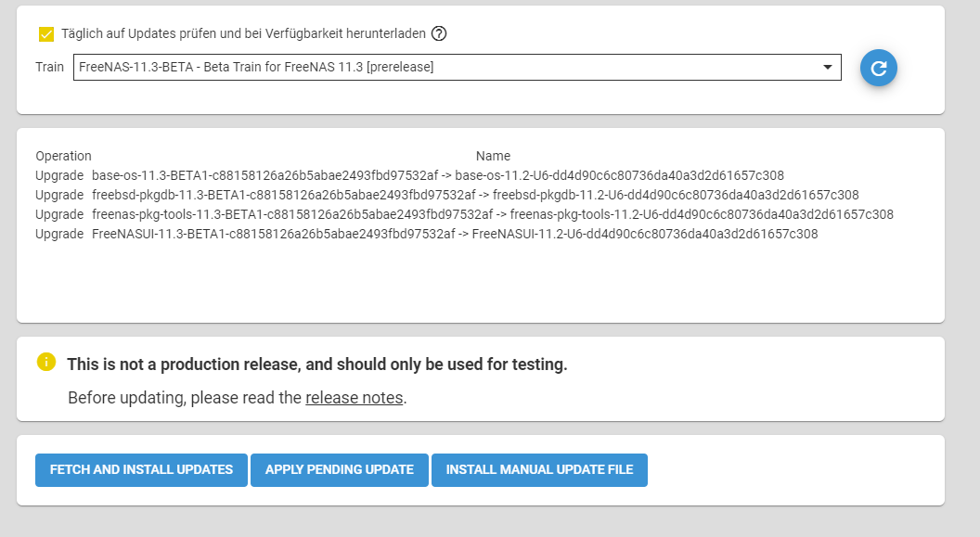Select the freebsd-pkgdb upgrade row
980x537 pixels.
(447, 195)
